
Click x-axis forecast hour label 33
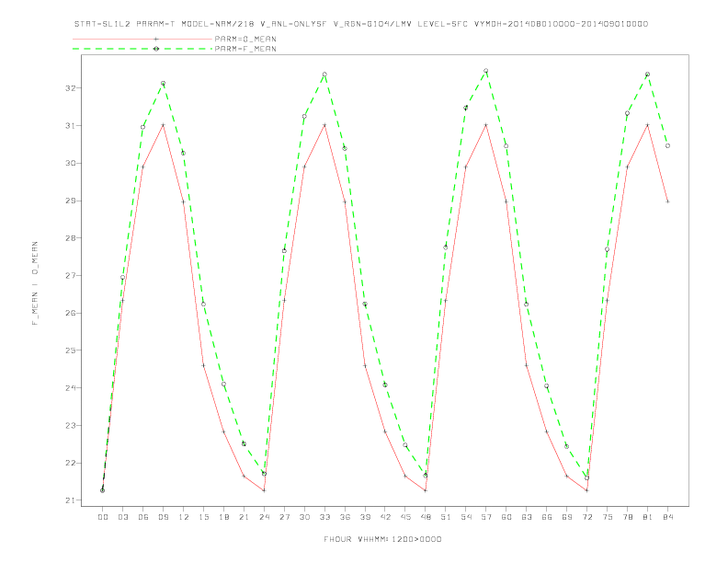click(324, 517)
